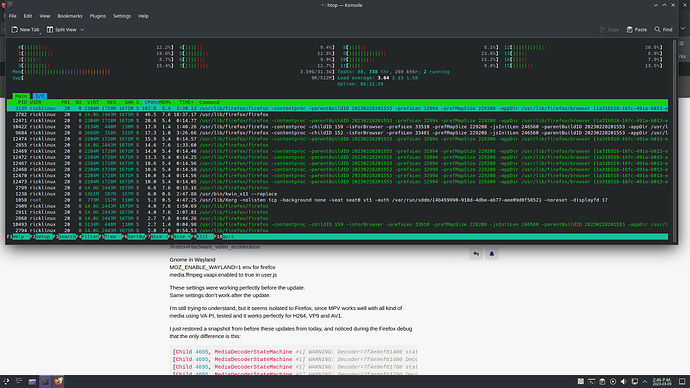This screenshot has width=690, height=388.
Task: Open the Settings menu
Action: [122, 16]
